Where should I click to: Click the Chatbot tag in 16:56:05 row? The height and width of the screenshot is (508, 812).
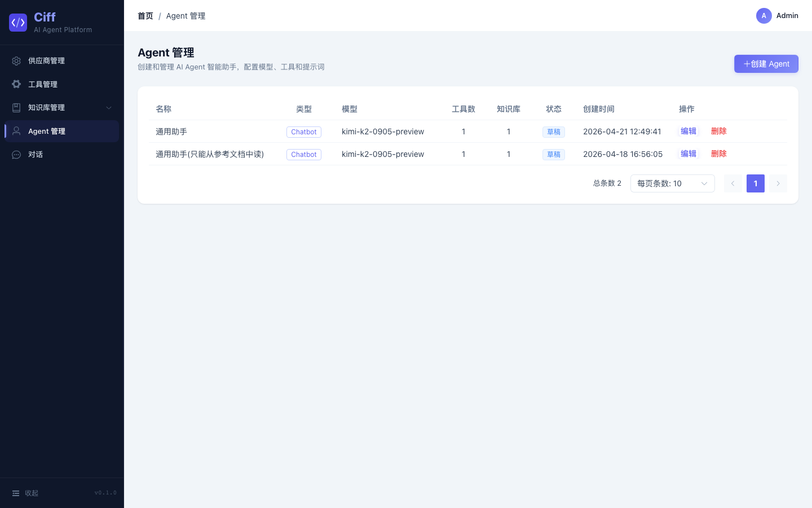click(x=304, y=155)
